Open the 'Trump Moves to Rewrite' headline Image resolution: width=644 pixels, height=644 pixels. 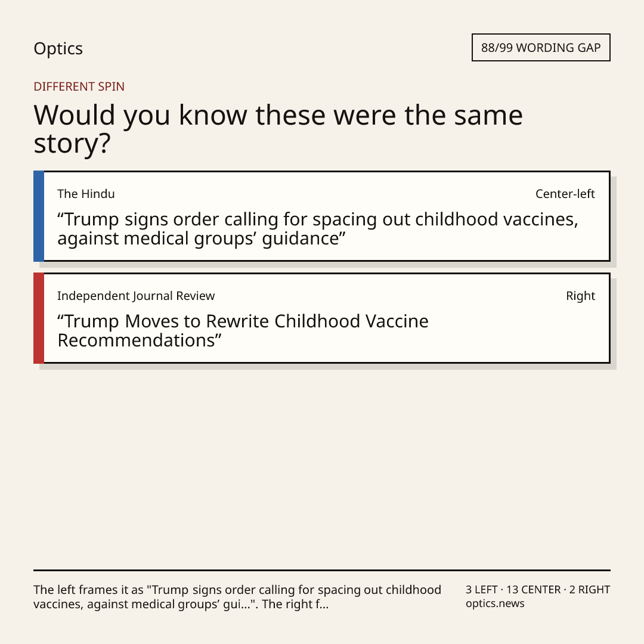[x=243, y=330]
